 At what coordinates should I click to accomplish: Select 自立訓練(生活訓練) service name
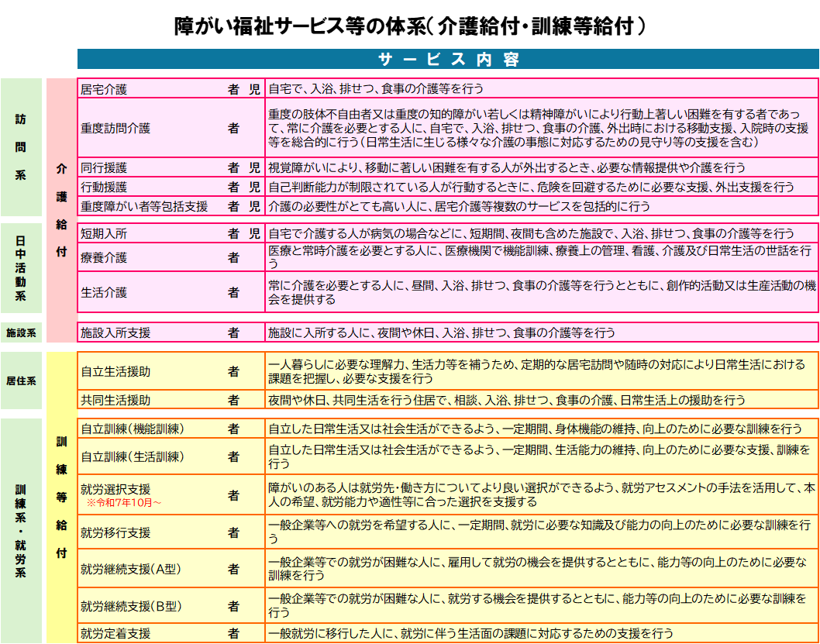(133, 456)
